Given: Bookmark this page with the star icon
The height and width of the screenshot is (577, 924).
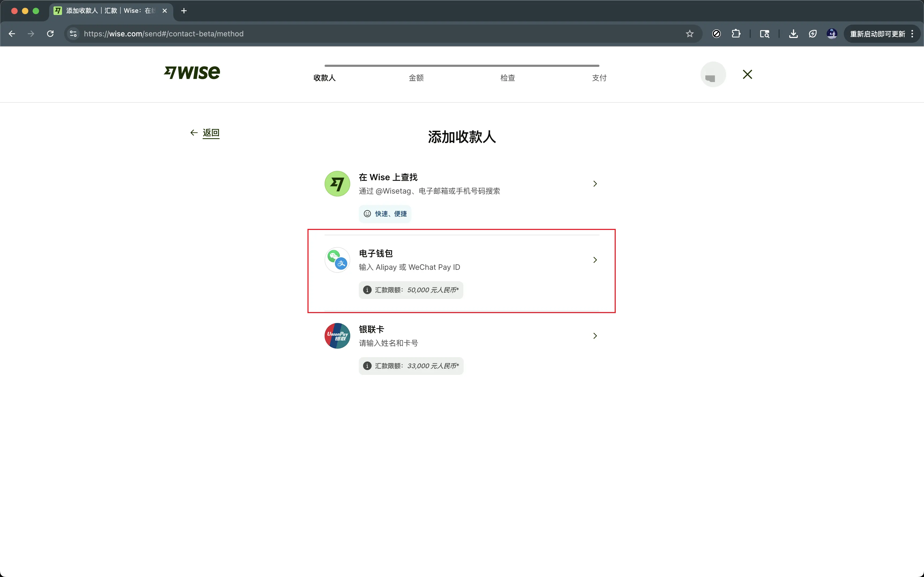Looking at the screenshot, I should [x=689, y=34].
